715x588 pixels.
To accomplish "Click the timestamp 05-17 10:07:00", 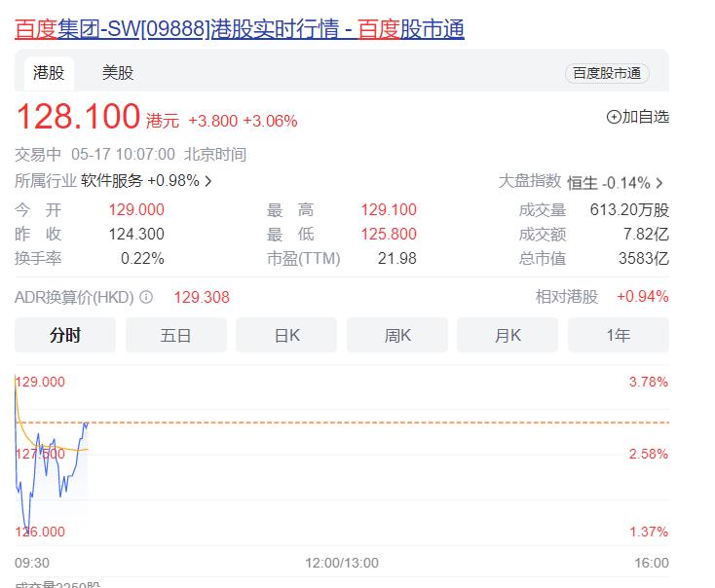I will point(123,155).
